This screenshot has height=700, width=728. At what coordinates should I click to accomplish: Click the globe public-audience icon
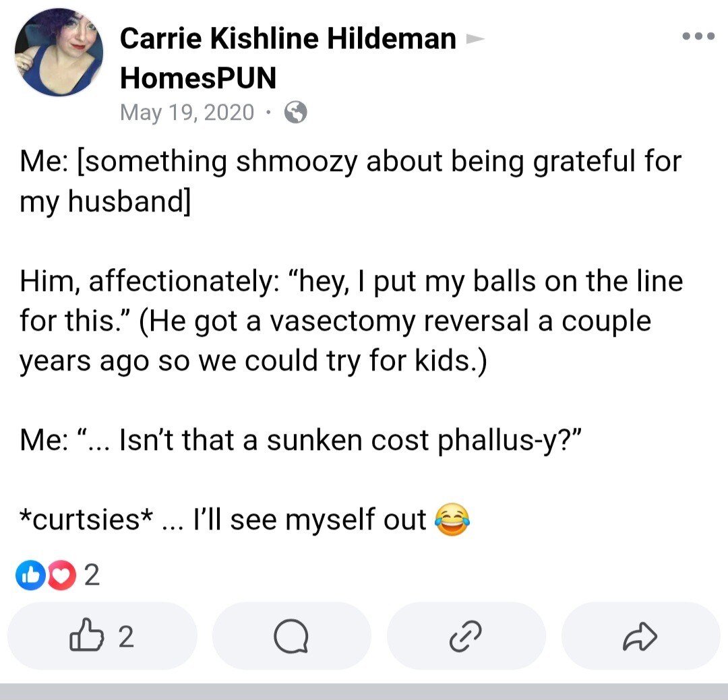[295, 112]
